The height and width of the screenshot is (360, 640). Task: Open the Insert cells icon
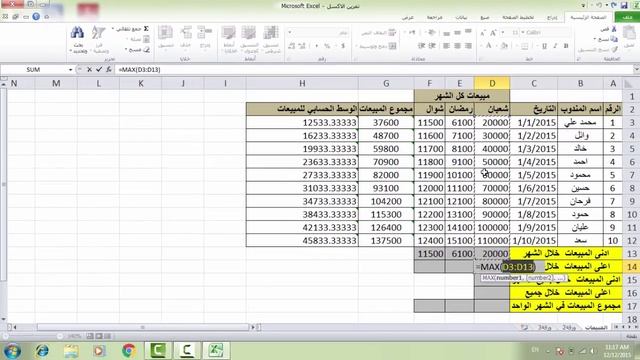(x=205, y=33)
